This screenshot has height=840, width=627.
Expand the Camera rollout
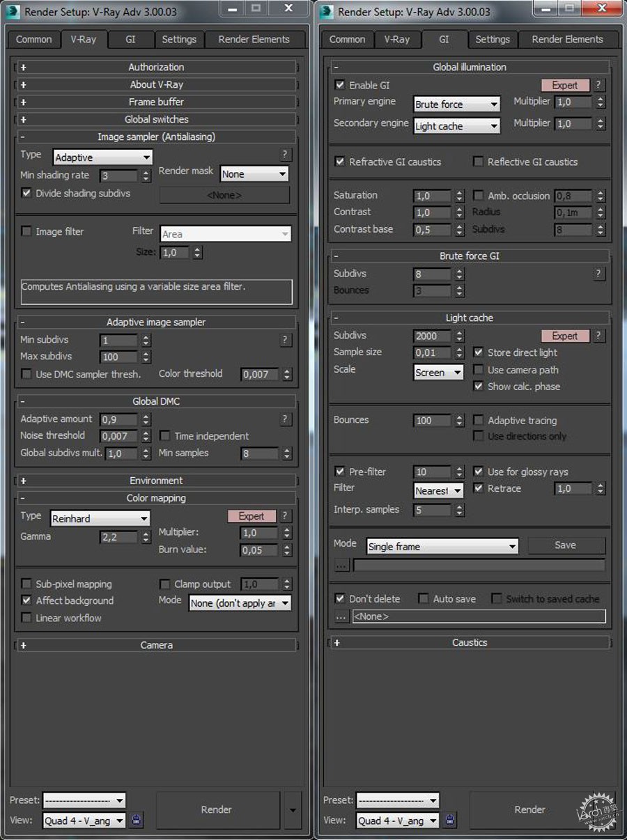[157, 645]
